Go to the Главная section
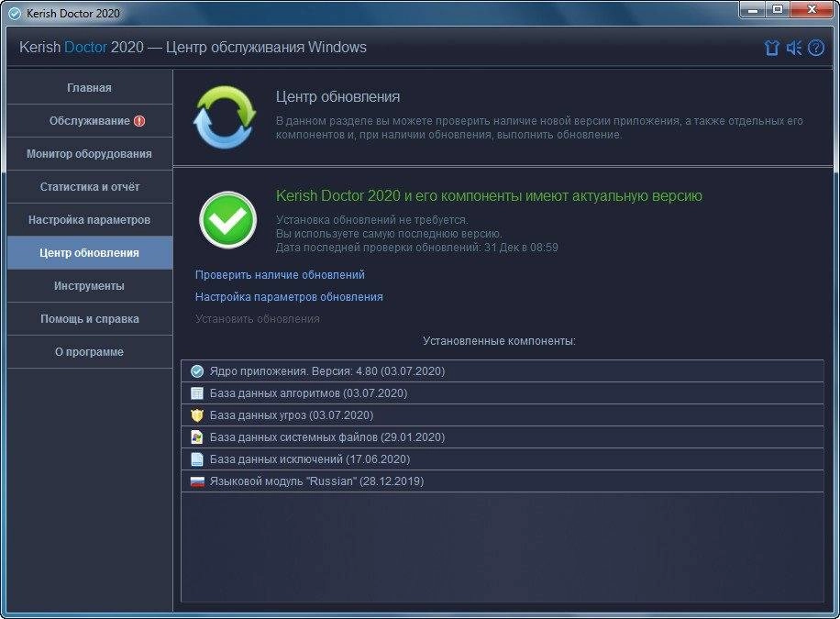Screen dimensions: 840x619 tap(90, 88)
